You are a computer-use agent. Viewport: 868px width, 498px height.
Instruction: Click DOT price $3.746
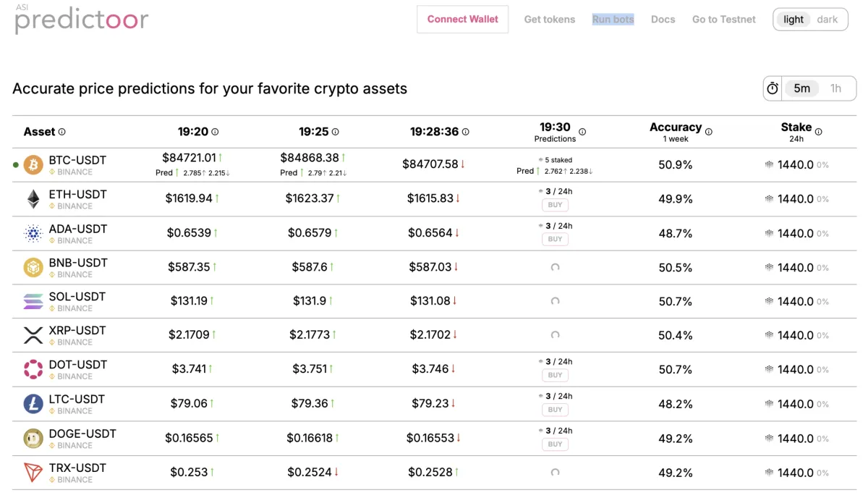tap(430, 369)
